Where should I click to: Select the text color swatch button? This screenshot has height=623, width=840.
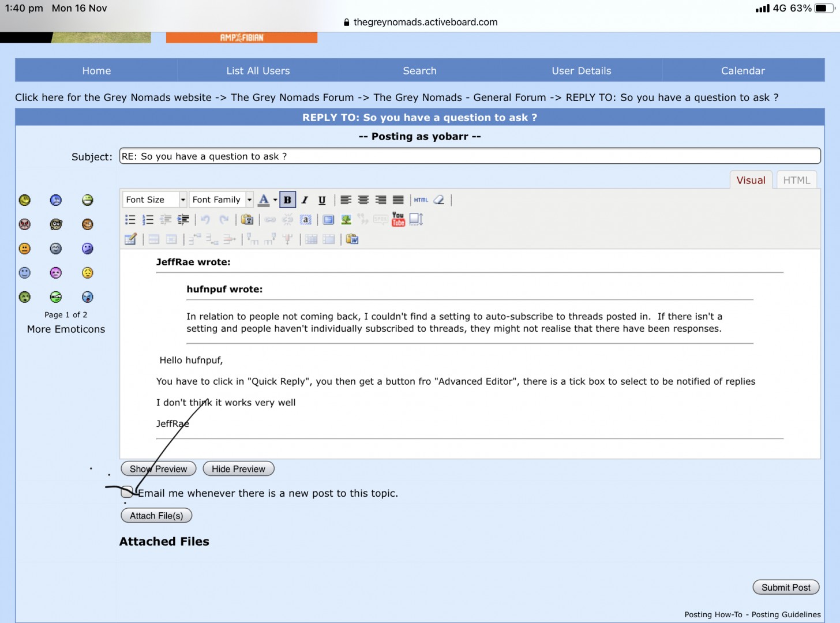(x=264, y=200)
